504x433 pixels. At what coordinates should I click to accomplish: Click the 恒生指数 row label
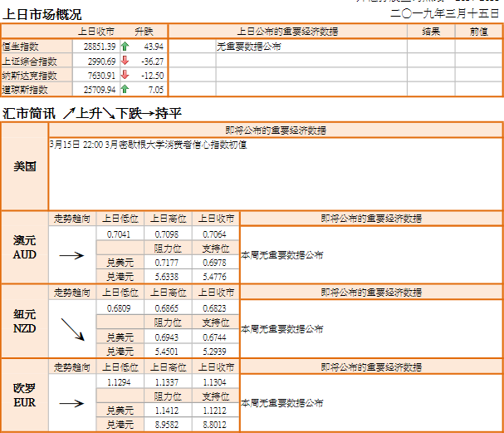20,47
